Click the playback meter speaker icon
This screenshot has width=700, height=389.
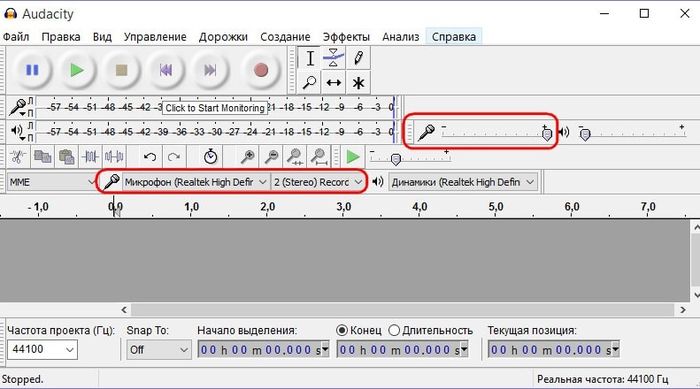pos(17,131)
